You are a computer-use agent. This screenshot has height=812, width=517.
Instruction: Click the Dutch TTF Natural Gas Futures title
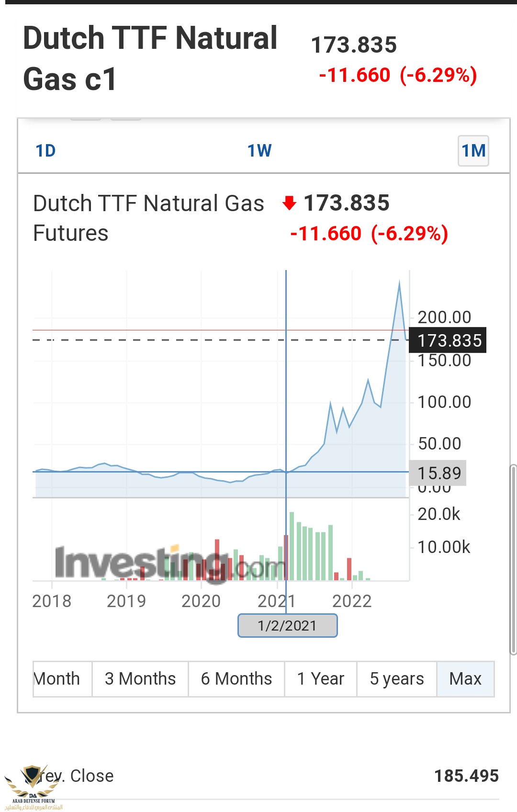(148, 218)
